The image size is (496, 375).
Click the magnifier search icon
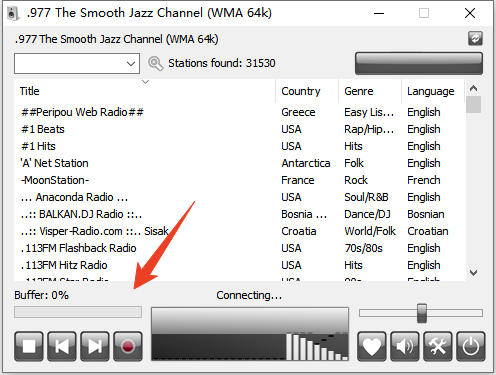[155, 63]
